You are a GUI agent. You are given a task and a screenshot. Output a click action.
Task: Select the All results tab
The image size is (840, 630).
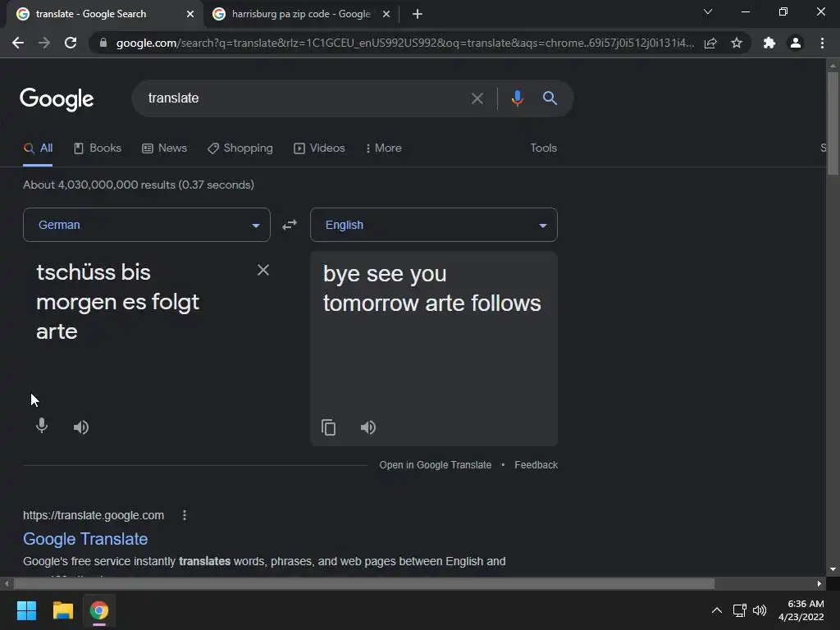(x=38, y=148)
